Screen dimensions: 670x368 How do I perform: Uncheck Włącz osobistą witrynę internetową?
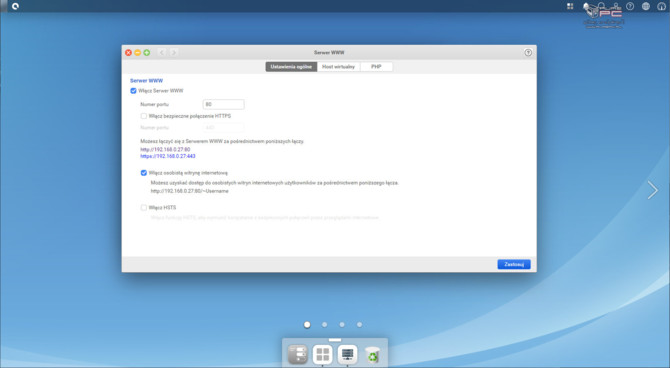point(144,173)
